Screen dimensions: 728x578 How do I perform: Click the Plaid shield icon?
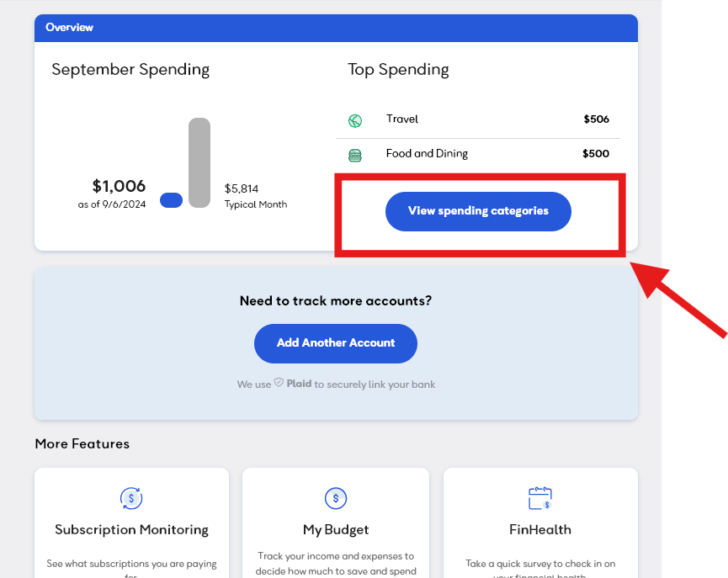(279, 384)
